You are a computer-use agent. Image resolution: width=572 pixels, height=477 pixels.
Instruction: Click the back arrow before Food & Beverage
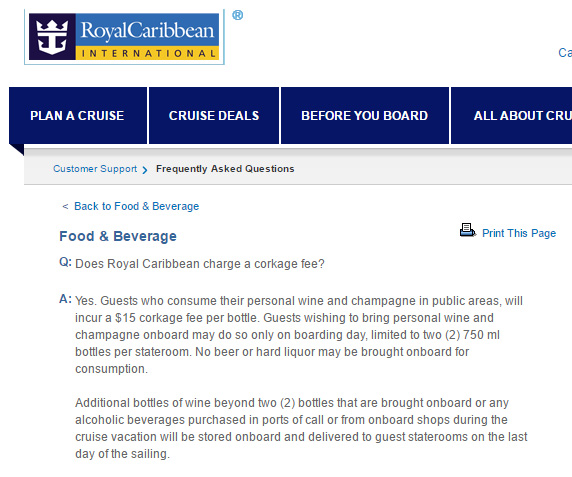tap(65, 206)
